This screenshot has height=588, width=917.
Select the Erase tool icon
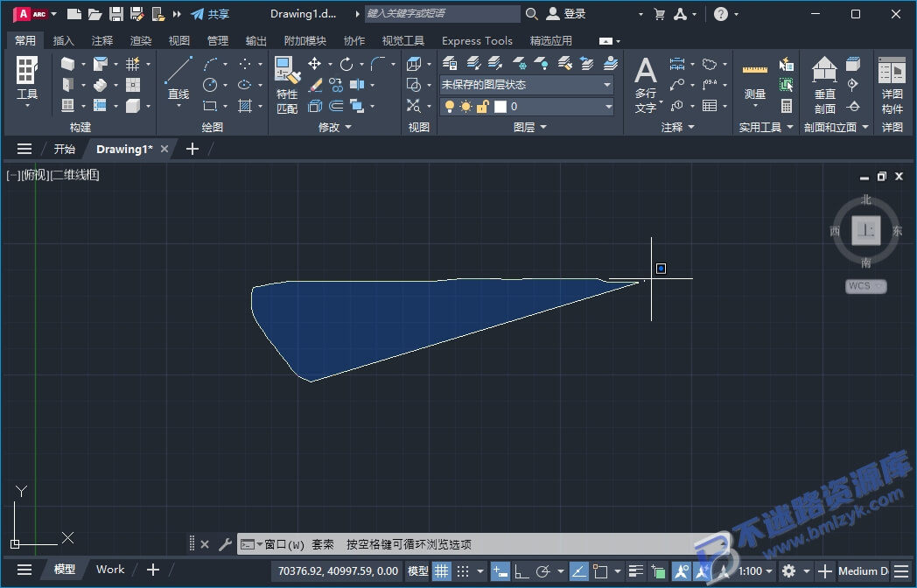(315, 86)
